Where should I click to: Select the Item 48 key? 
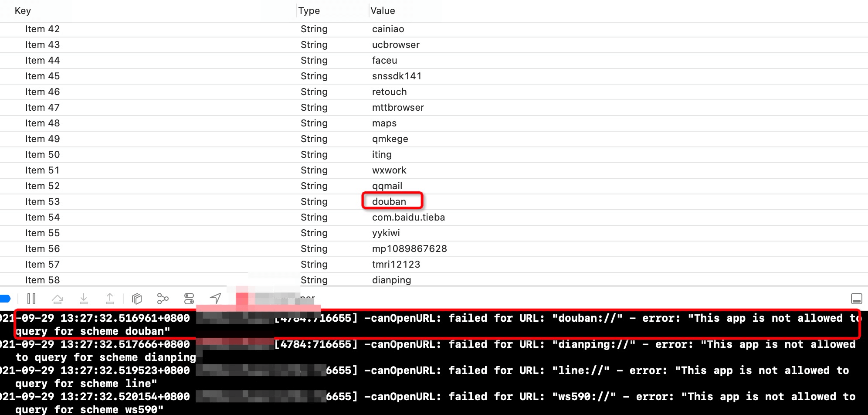pos(42,123)
